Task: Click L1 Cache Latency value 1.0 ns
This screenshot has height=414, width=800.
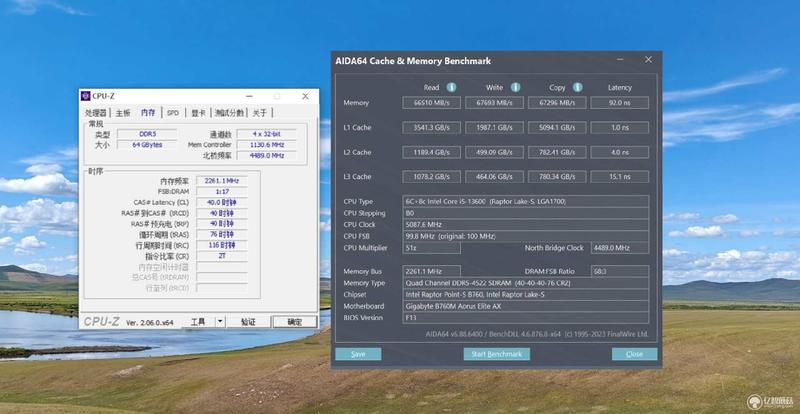Action: (619, 128)
